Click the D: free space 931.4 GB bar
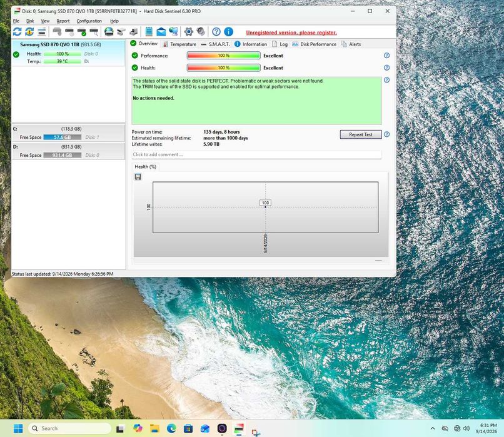Screen dimensions: 504x437 (63, 155)
